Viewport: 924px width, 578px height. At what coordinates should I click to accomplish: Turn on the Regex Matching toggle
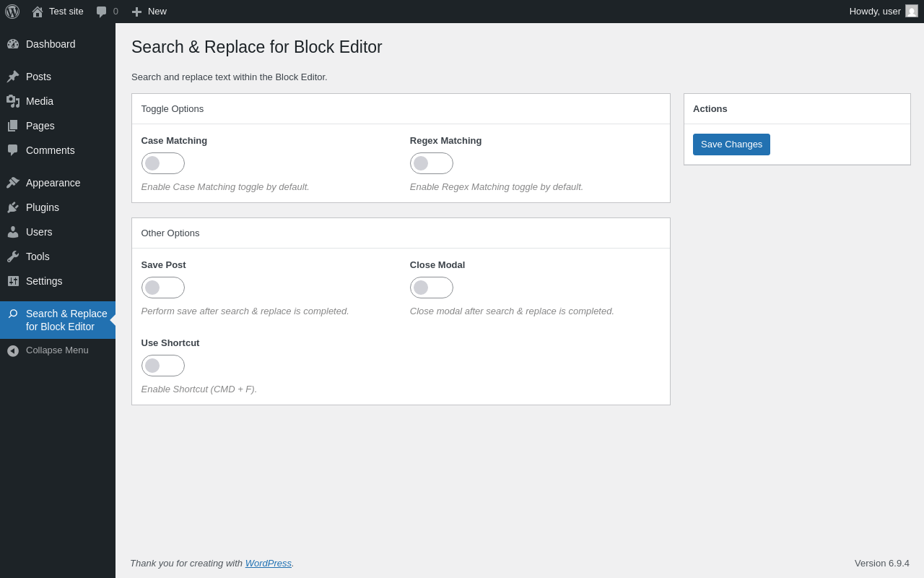(432, 163)
